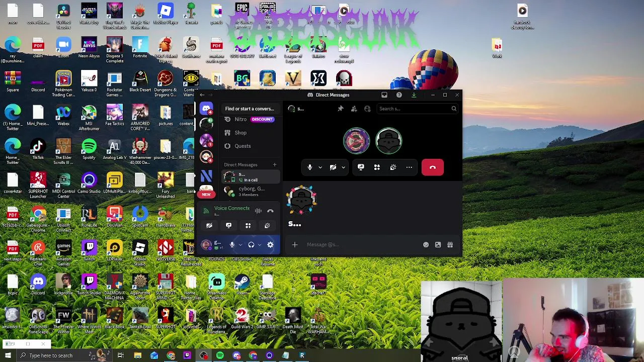Screen dimensions: 644x362
Task: Click Voice Connected status text
Action: coord(231,208)
